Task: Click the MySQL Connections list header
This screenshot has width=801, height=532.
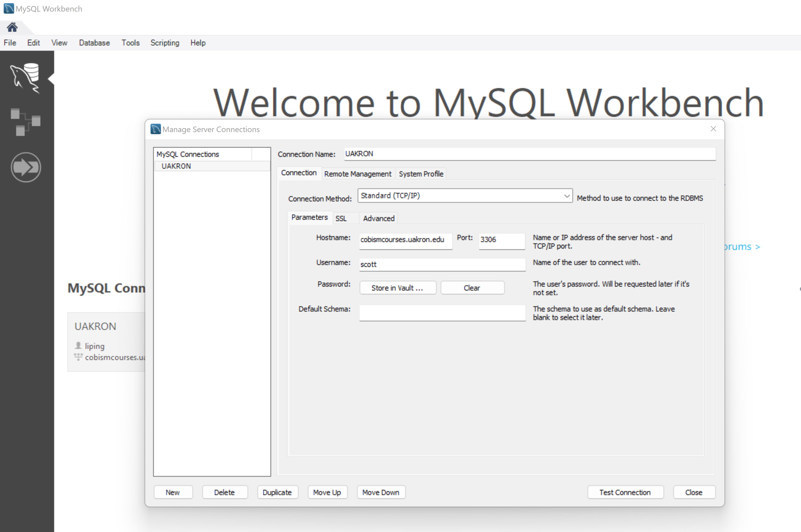Action: (x=203, y=154)
